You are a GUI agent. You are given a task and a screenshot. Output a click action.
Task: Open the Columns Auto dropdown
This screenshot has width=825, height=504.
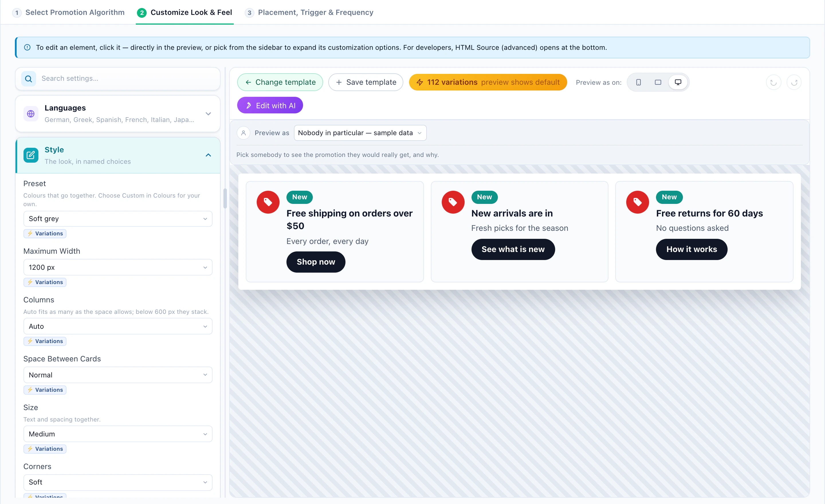[118, 326]
